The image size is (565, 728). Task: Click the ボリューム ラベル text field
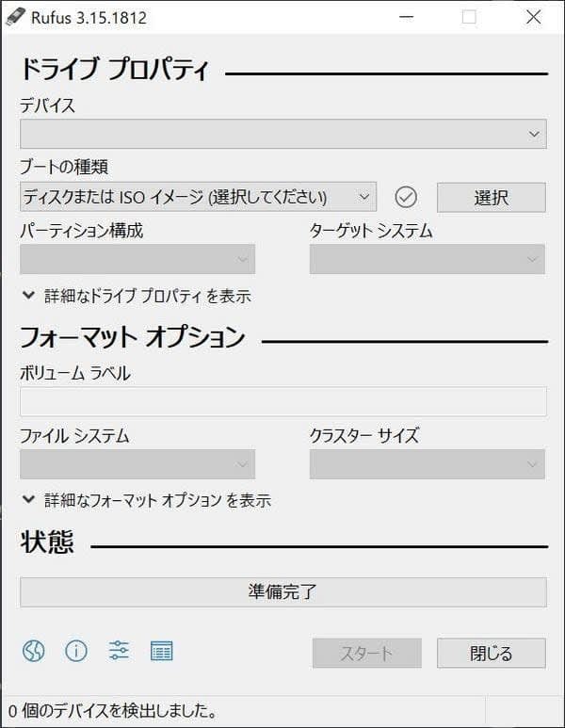(283, 401)
